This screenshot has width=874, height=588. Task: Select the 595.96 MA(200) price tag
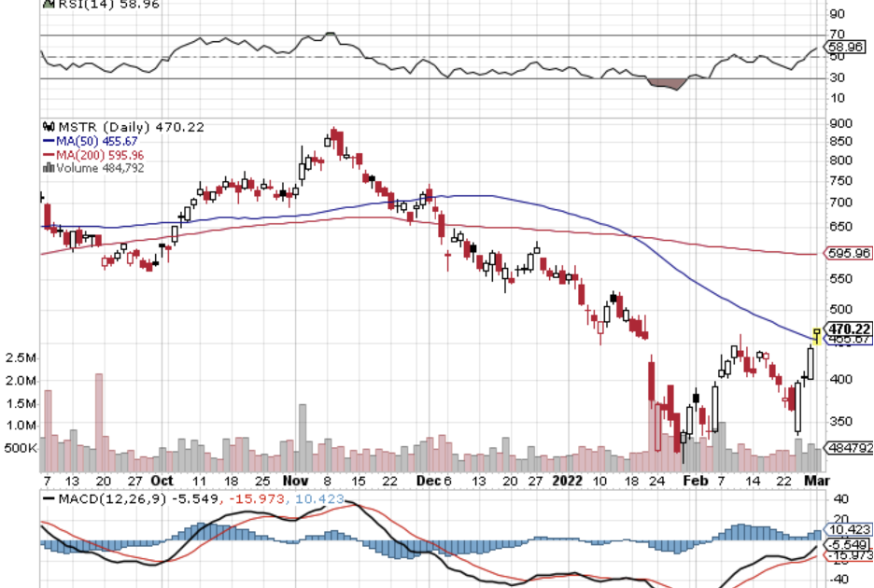click(x=849, y=253)
